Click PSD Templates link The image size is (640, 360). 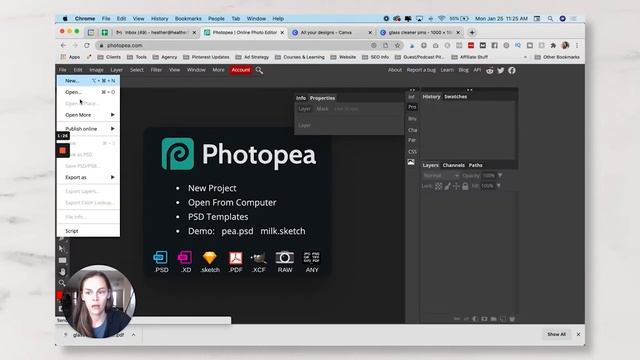click(x=218, y=217)
